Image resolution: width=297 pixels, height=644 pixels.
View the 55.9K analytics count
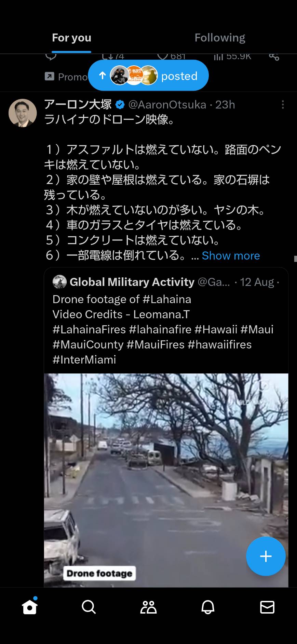[232, 56]
